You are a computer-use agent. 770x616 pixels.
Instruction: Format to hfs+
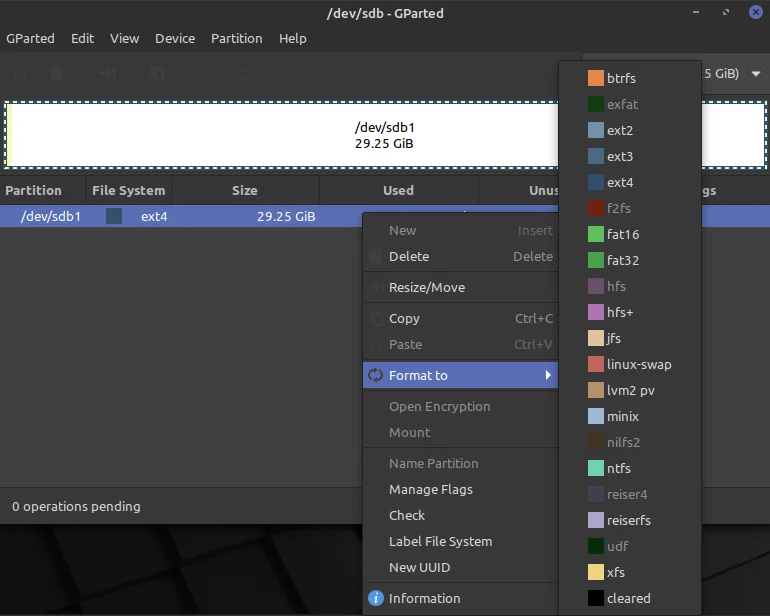point(630,312)
